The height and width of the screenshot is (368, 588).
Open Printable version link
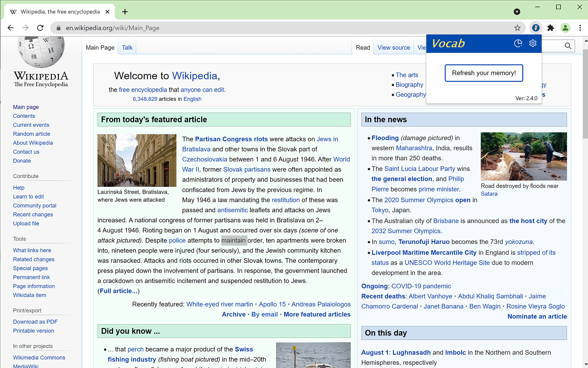click(x=34, y=331)
